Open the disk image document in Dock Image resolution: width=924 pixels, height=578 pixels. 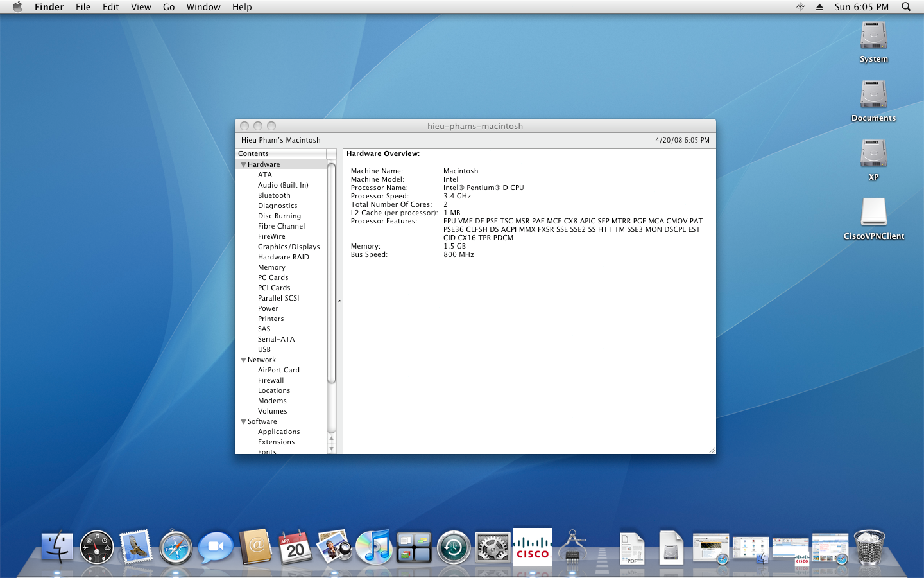671,548
